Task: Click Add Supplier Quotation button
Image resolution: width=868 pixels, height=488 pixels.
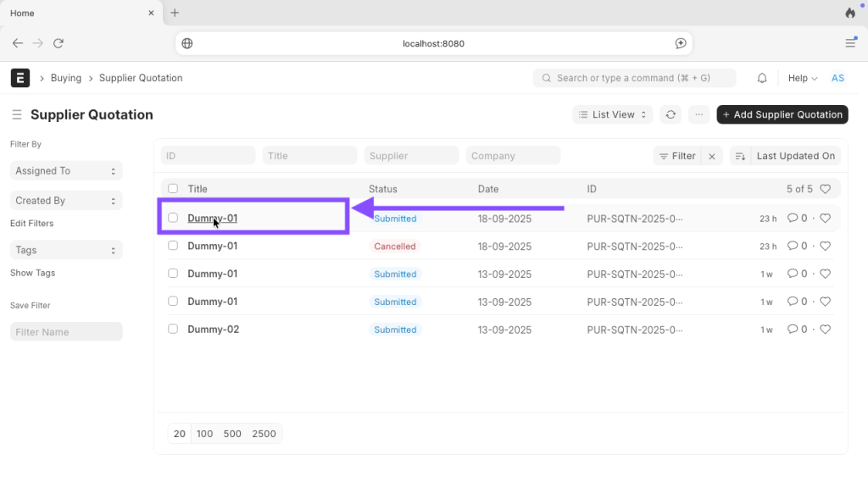Action: (782, 114)
